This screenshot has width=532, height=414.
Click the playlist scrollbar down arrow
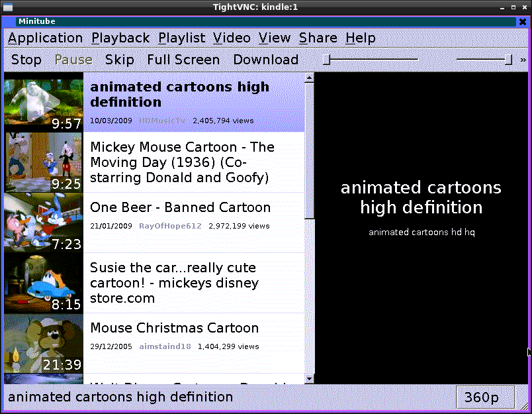click(x=309, y=379)
